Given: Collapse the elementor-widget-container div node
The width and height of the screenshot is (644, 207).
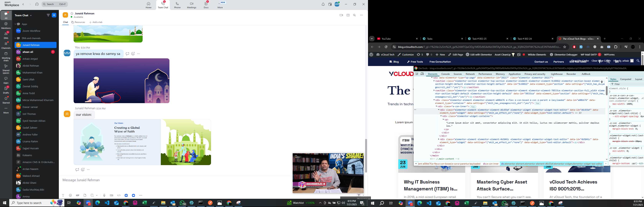Looking at the screenshot, I should point(441,116).
